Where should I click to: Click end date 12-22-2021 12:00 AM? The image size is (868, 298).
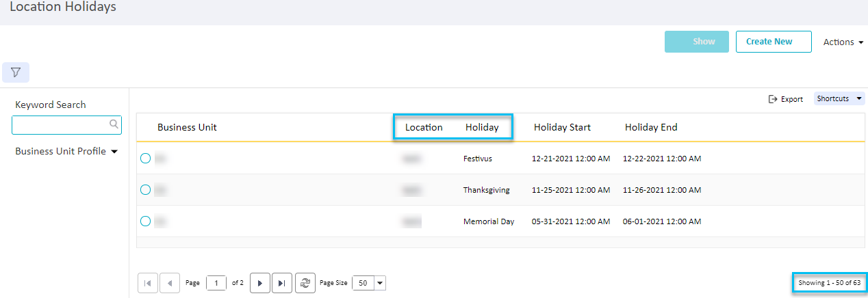tap(662, 159)
